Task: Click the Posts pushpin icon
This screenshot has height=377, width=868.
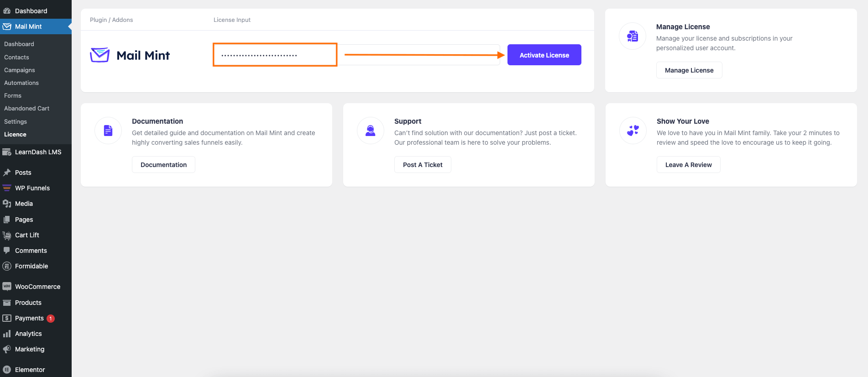Action: pos(7,173)
